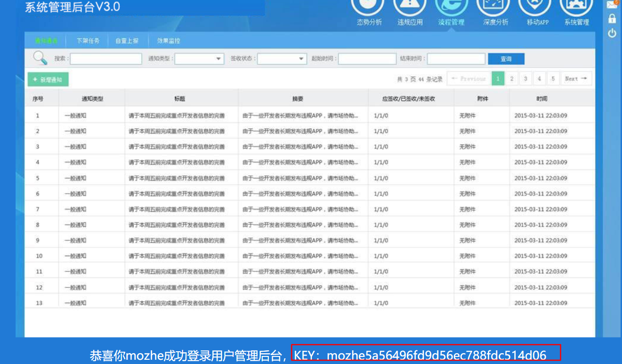The width and height of the screenshot is (622, 364).
Task: Click the power logout icon
Action: [612, 34]
